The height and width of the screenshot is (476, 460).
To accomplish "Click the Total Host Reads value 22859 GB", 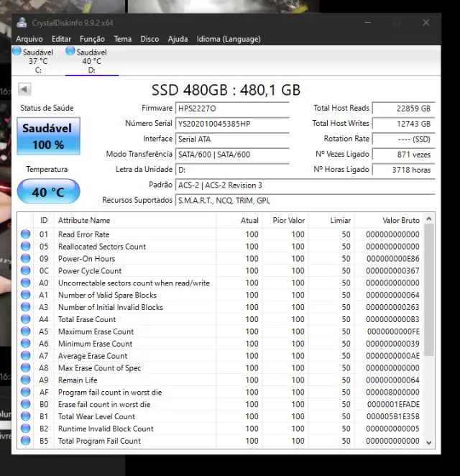I will [x=403, y=109].
